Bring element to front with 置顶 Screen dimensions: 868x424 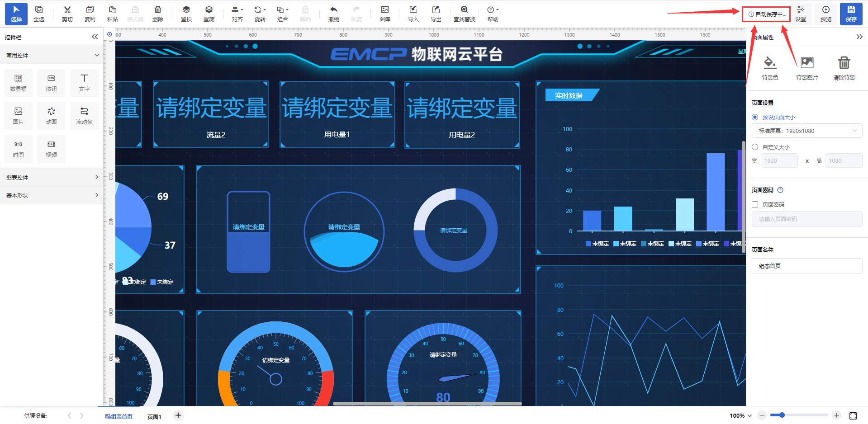(x=186, y=14)
